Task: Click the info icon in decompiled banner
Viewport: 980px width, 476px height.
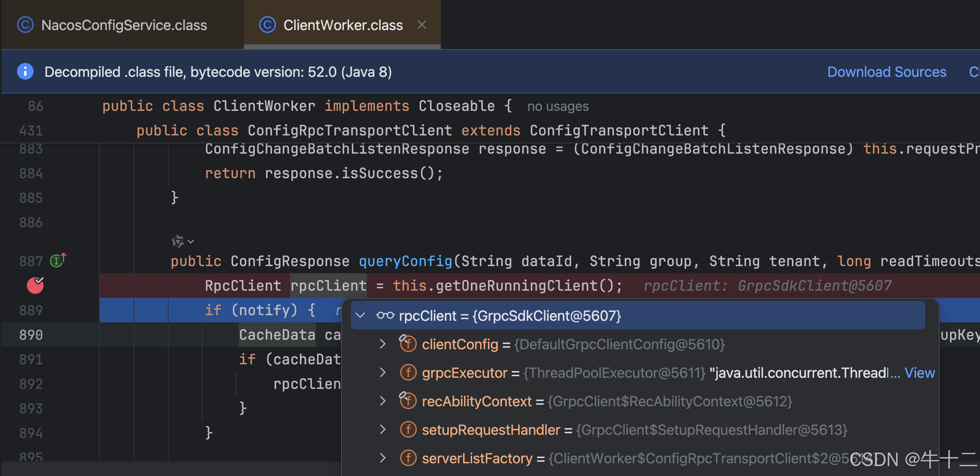Action: click(x=25, y=72)
